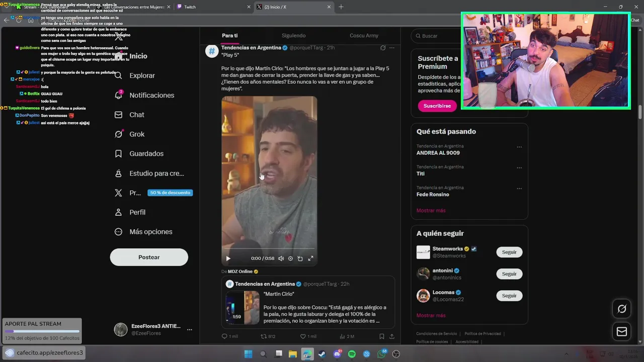Repost the post with 812 reposts
Screen dimensions: 644x362
point(268,336)
